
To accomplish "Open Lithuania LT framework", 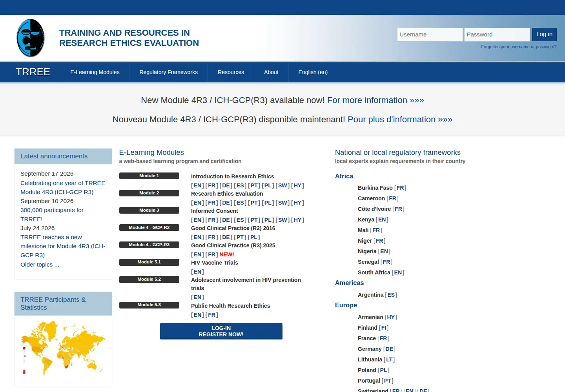I will (x=389, y=359).
